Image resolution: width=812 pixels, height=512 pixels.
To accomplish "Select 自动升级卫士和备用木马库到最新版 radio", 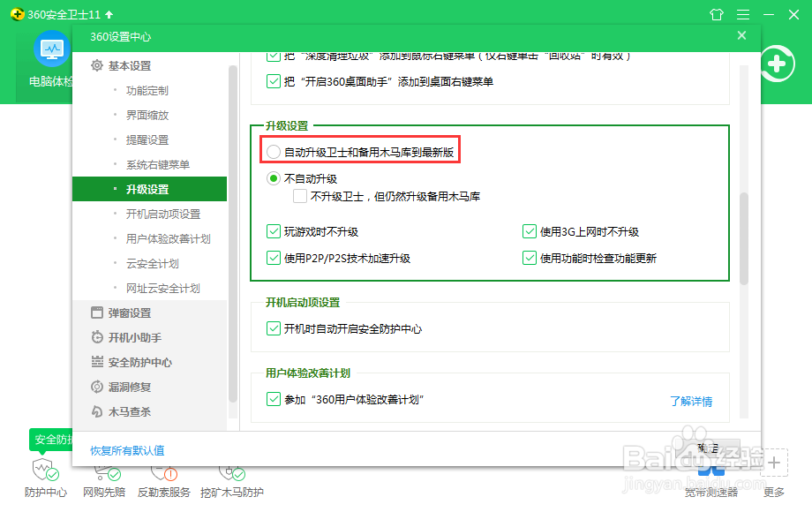I will pos(274,152).
